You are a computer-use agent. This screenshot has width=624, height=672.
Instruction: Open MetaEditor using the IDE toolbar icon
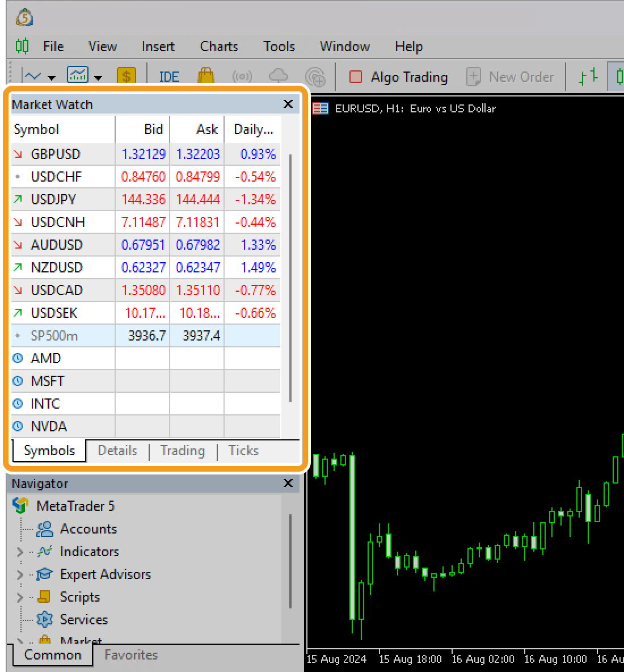tap(168, 77)
